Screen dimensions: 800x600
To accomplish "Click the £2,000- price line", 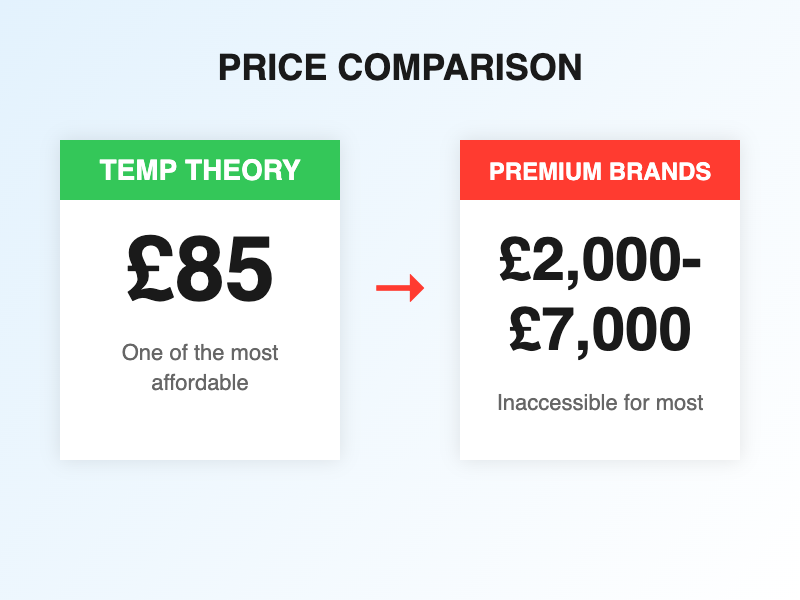I will 600,262.
